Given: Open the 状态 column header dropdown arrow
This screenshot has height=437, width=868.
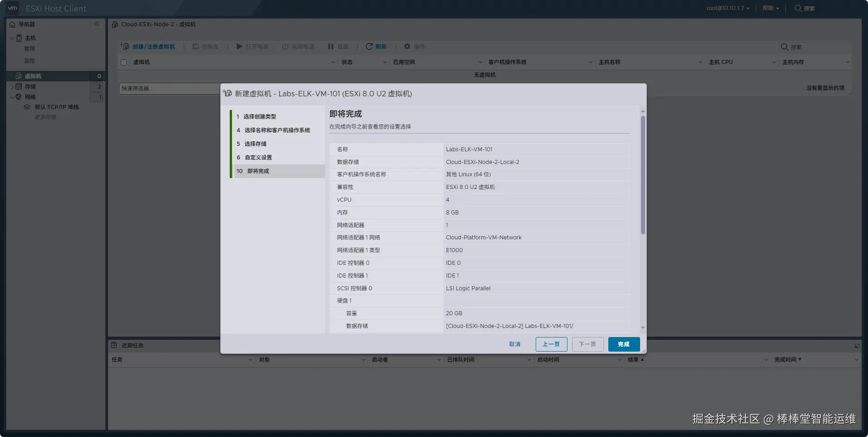Looking at the screenshot, I should coord(385,62).
